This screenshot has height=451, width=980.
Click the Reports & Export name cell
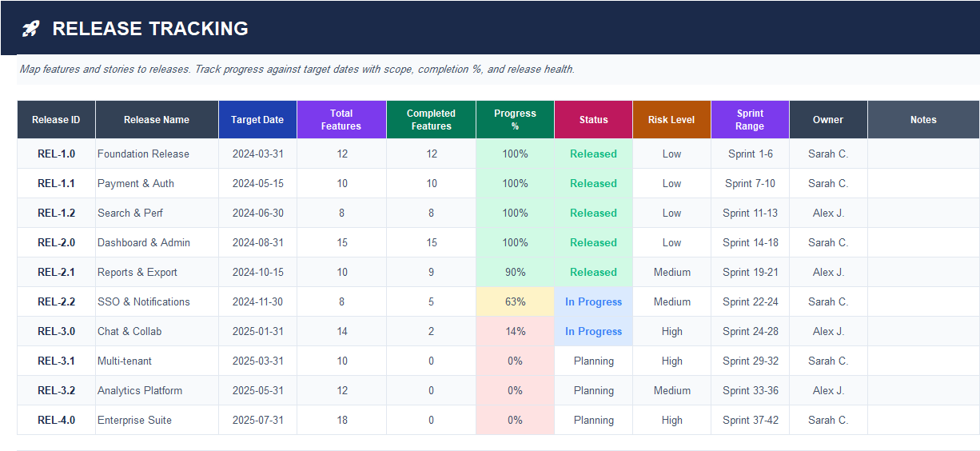coord(157,272)
